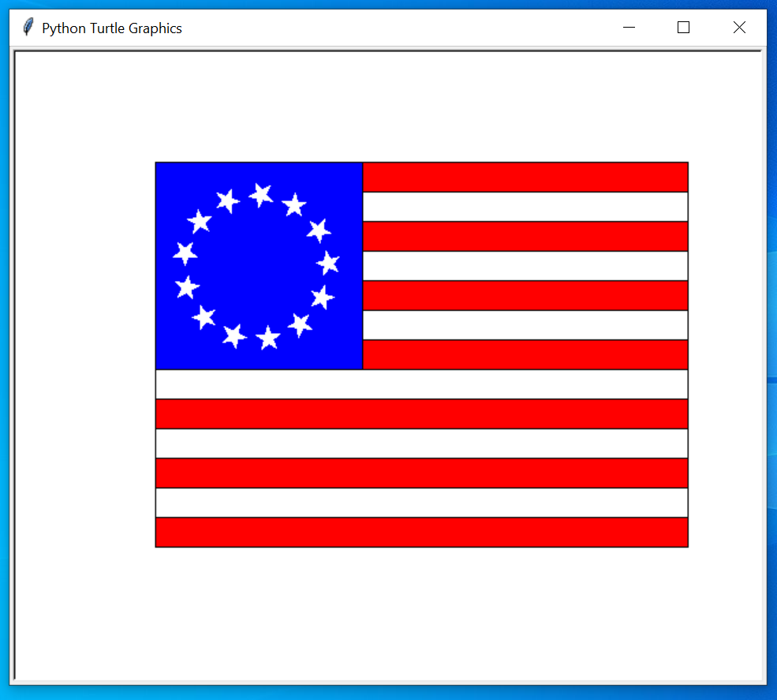Click the rightmost star of the ring

[329, 262]
